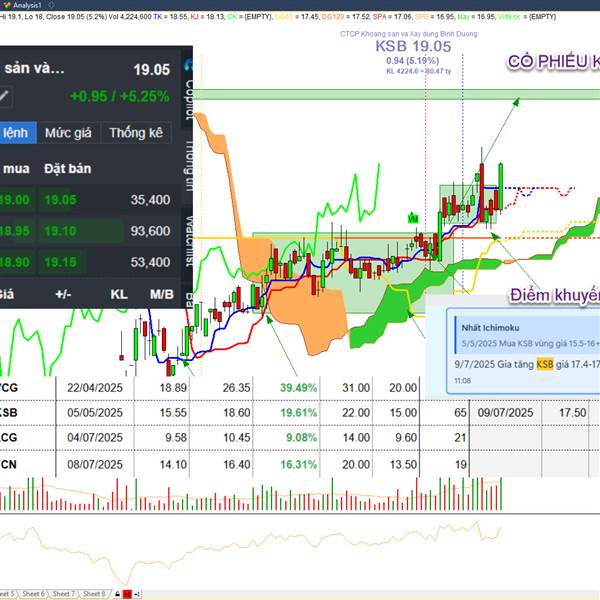Click the pencil edit icon in the order panel
This screenshot has width=600, height=600.
point(5,96)
